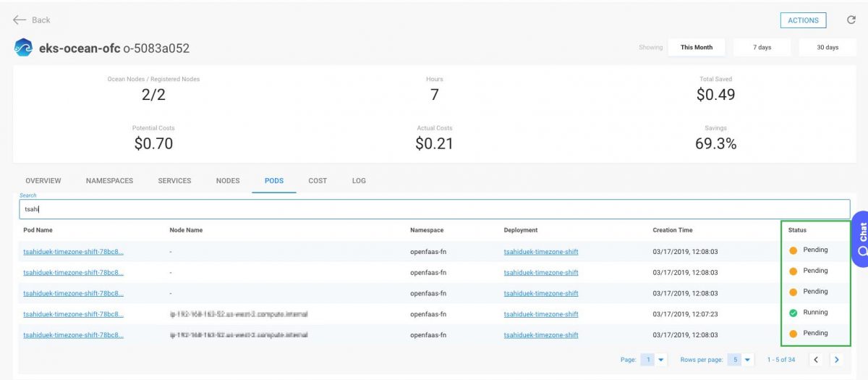Click the Back arrow icon
Screen dimensions: 868x380
20,20
